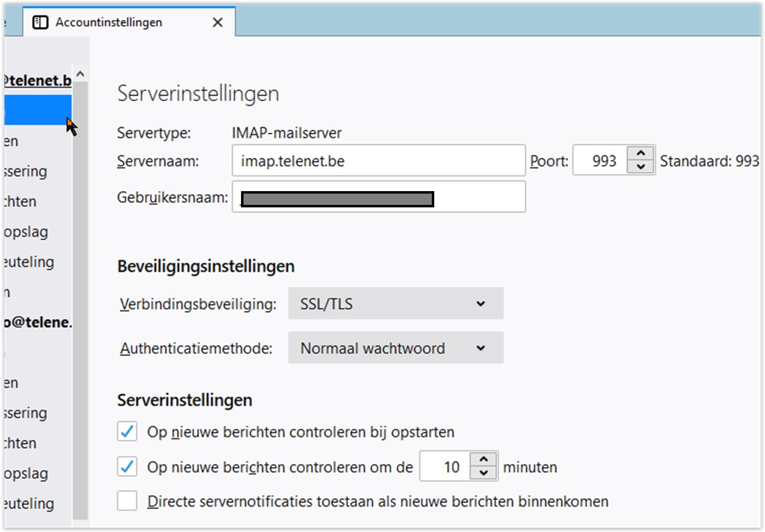The image size is (765, 532).
Task: Enable 'Directe servernotificaties toestaan' checkbox
Action: click(127, 501)
